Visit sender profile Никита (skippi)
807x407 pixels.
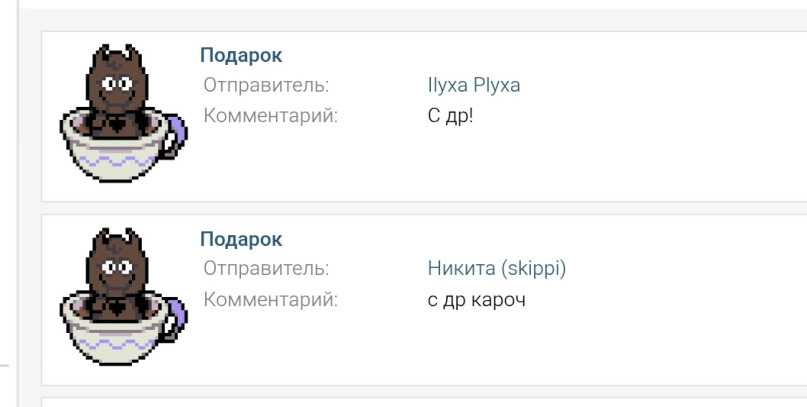(496, 269)
